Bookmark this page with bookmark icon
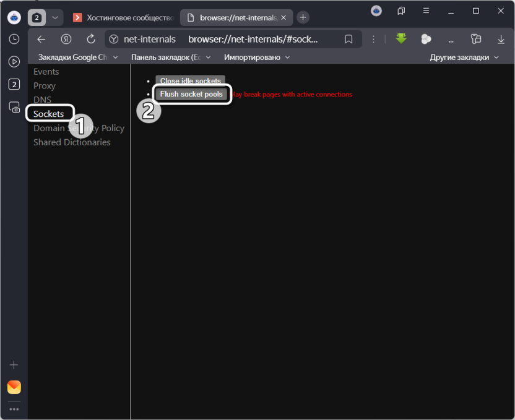 coord(348,40)
